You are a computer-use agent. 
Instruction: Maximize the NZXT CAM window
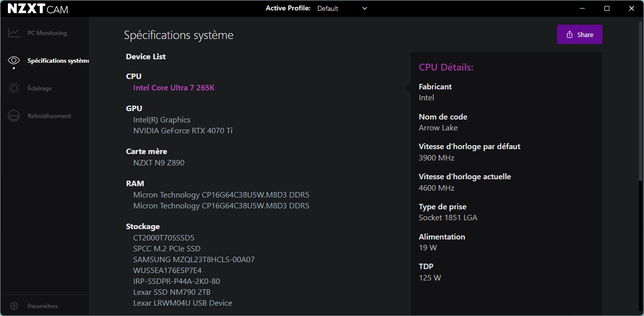(x=607, y=8)
